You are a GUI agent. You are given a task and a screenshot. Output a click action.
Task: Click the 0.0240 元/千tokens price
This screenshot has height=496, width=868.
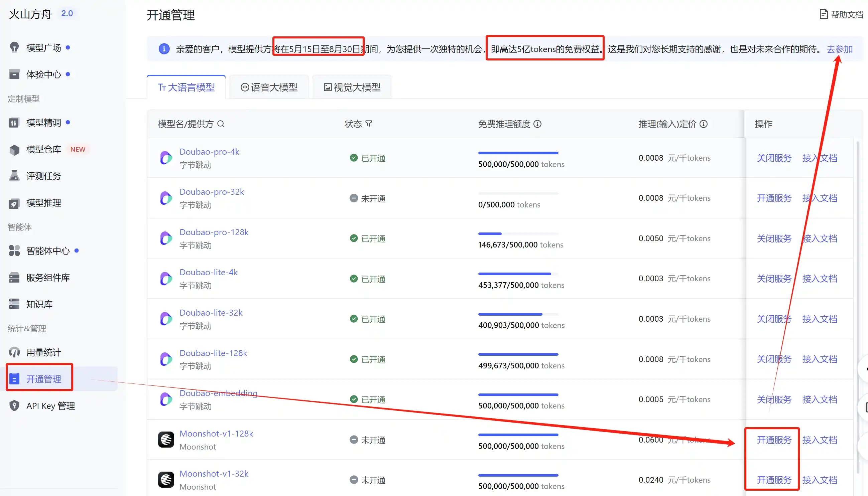tap(674, 480)
